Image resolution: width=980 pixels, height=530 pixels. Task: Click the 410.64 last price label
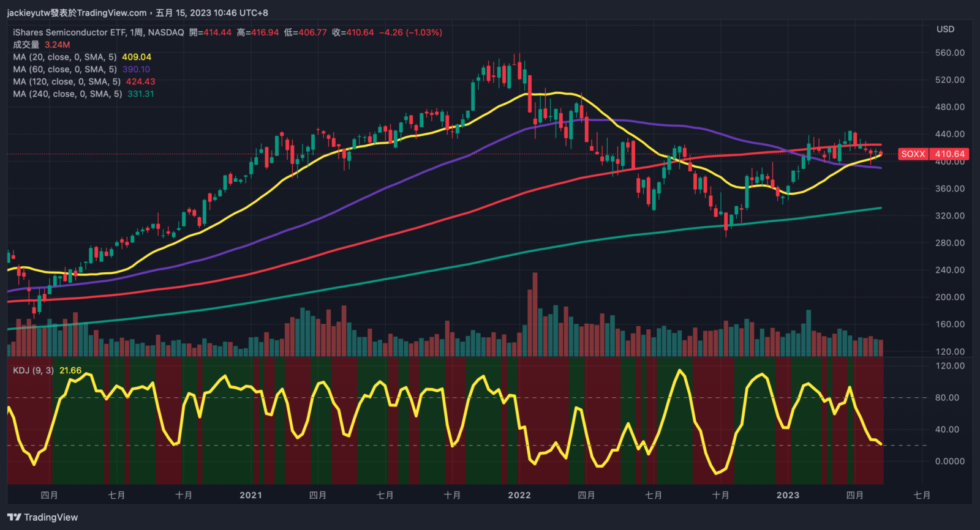[949, 154]
